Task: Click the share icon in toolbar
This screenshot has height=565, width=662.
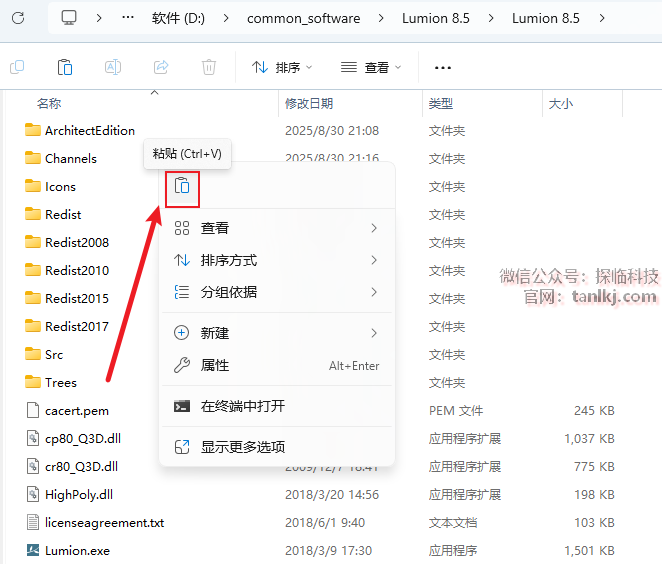Action: point(161,67)
